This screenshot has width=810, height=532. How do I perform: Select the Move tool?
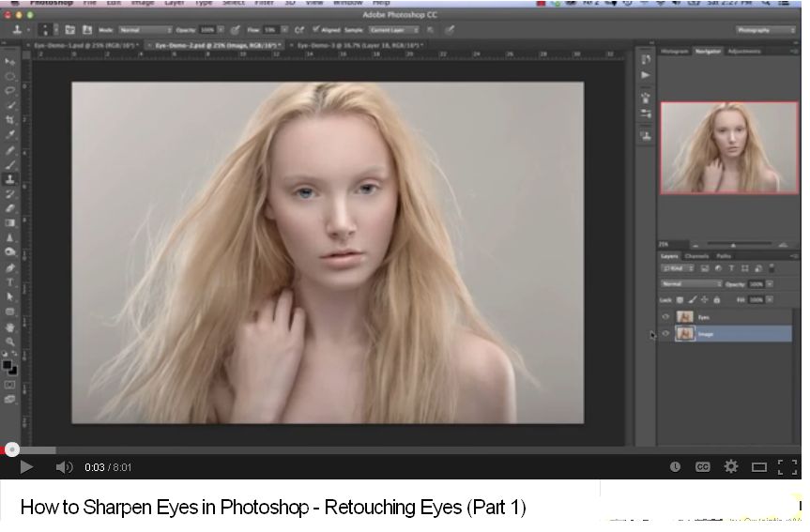click(x=10, y=62)
